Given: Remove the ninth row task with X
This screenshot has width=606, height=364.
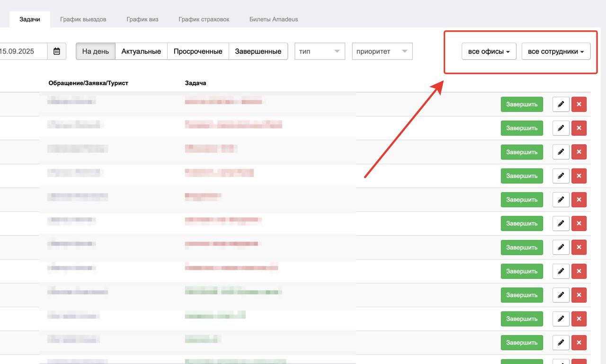Looking at the screenshot, I should tap(579, 295).
